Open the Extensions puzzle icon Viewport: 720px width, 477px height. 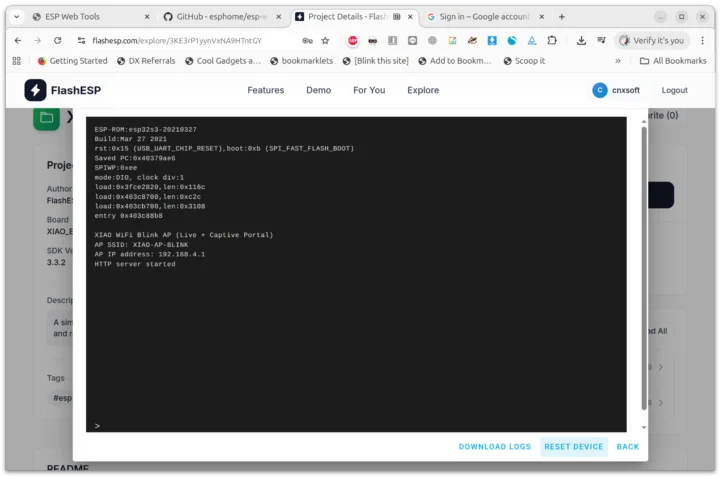(x=552, y=40)
